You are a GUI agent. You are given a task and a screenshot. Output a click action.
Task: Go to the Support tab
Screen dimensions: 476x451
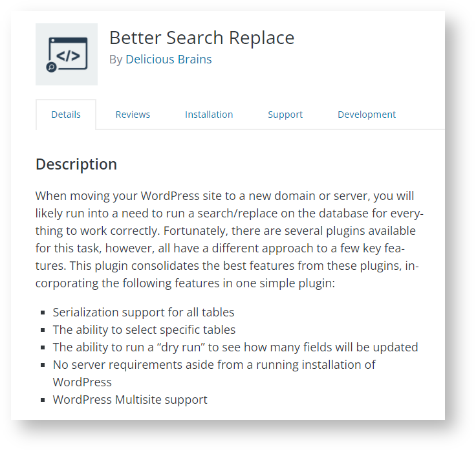coord(285,115)
